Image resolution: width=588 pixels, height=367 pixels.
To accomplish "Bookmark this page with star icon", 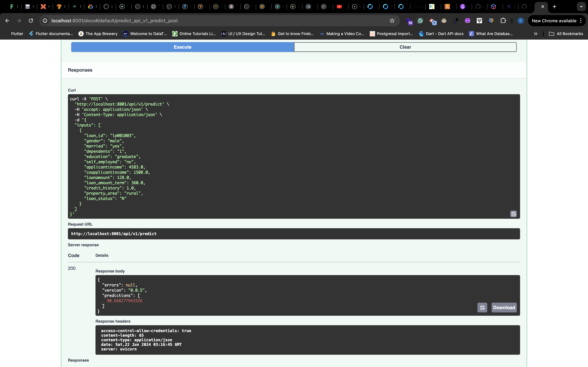I will 392,21.
